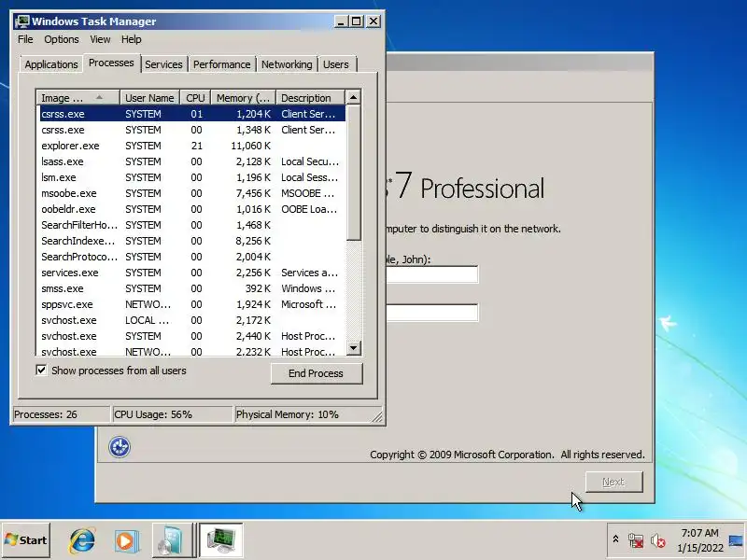This screenshot has width=747, height=560.
Task: Select svchost.exe run by LOCAL user
Action: [x=192, y=320]
